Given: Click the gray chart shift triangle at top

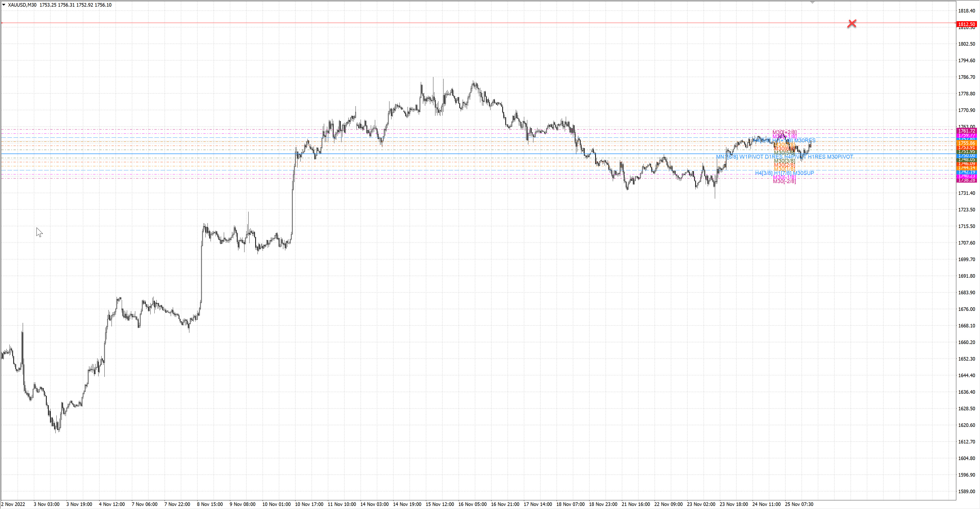Looking at the screenshot, I should [812, 2].
